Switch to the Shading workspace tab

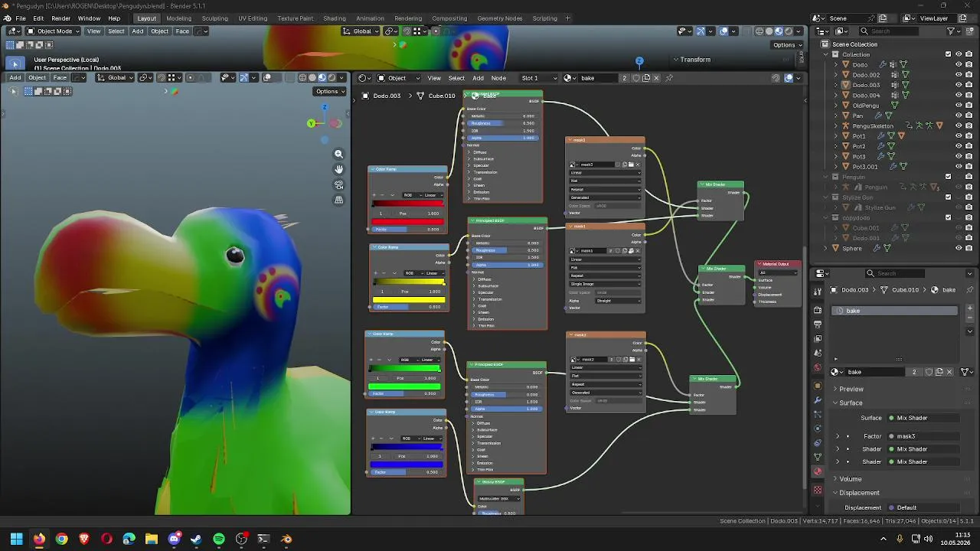[x=334, y=18]
